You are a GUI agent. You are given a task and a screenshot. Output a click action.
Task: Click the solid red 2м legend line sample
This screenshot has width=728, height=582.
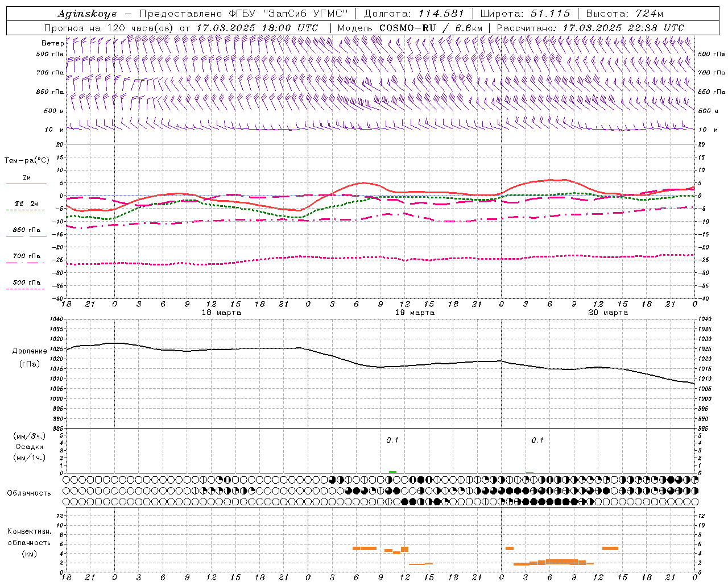click(26, 184)
